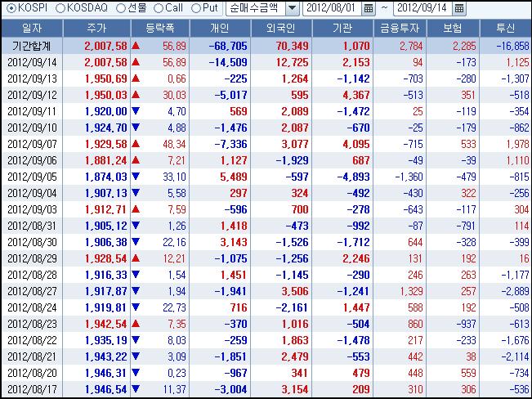This screenshot has height=399, width=532.
Task: Select the 2012/09/13 date cell
Action: (x=32, y=78)
